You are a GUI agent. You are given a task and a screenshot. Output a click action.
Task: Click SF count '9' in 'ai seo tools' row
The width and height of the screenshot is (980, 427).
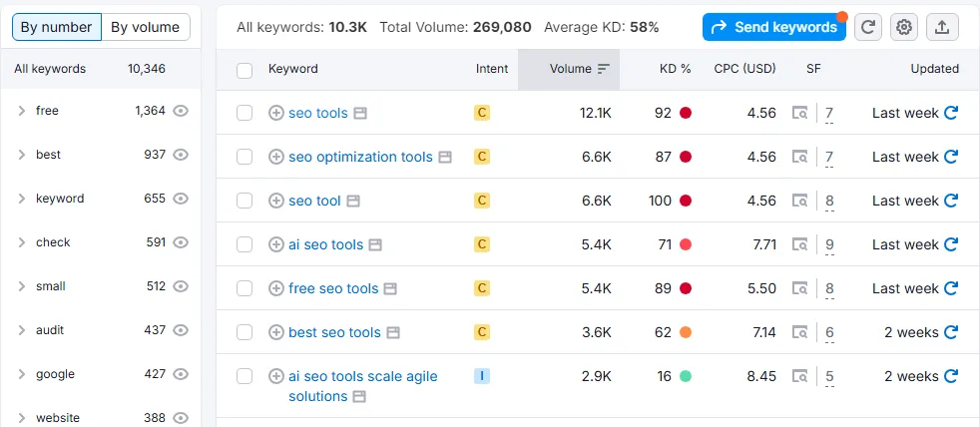(x=829, y=244)
